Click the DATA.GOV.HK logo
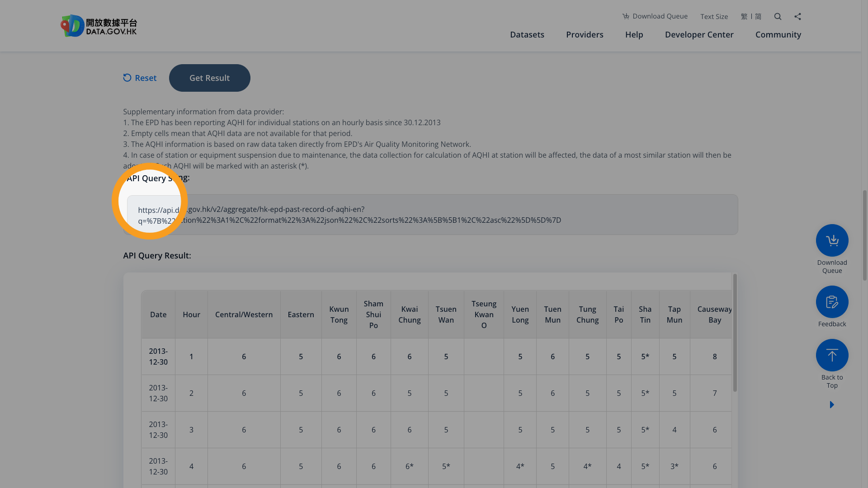 (98, 25)
